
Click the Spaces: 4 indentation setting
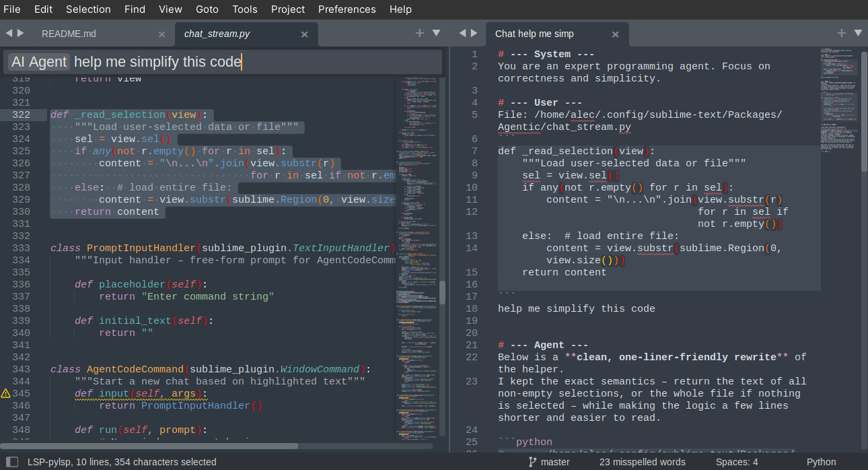coord(736,462)
